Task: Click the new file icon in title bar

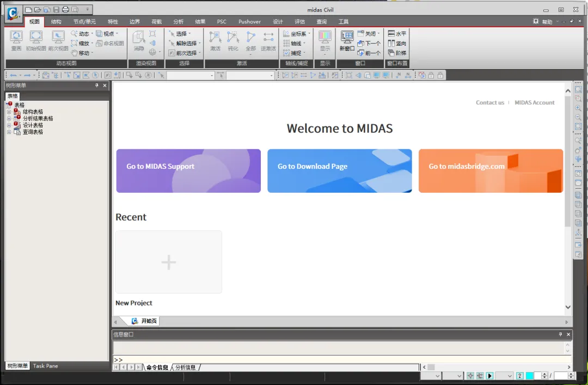Action: [28, 9]
